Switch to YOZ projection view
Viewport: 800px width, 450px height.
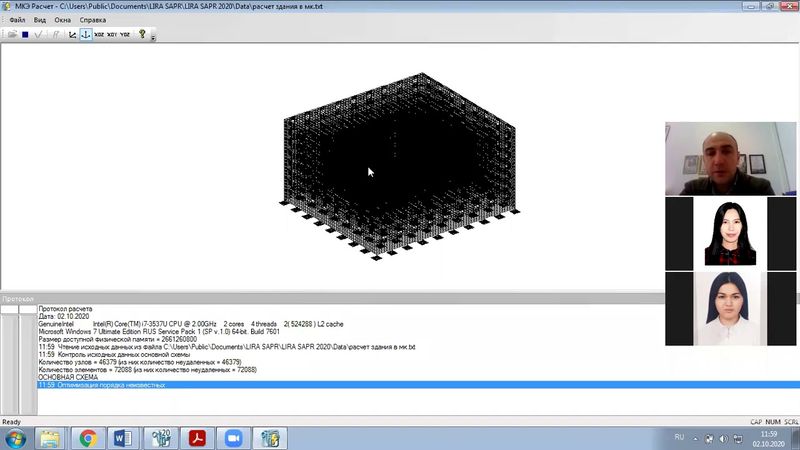click(x=125, y=34)
